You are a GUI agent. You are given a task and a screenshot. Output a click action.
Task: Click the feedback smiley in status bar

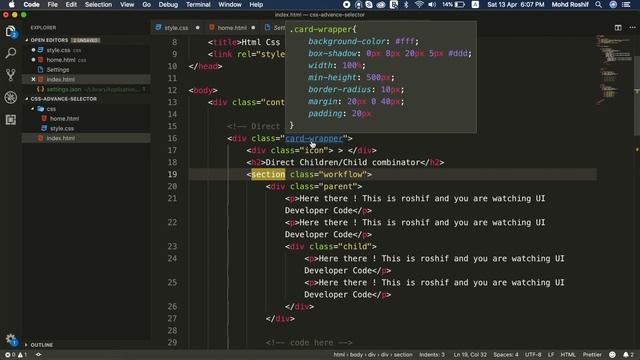(x=612, y=355)
